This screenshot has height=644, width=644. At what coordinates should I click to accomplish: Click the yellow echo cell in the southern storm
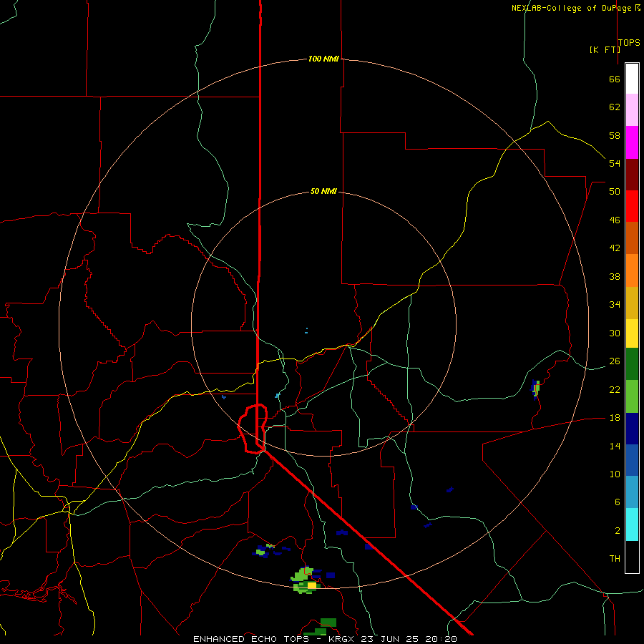pyautogui.click(x=312, y=585)
